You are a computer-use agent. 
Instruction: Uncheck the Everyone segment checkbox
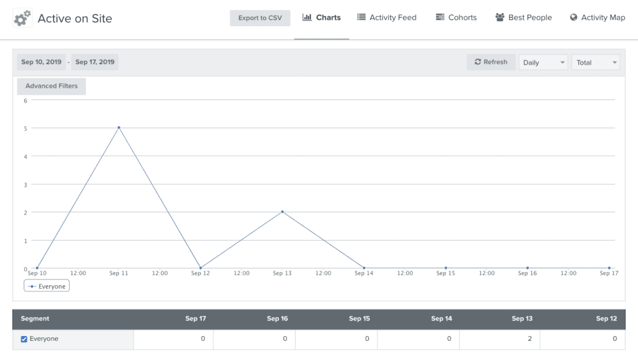[x=24, y=339]
